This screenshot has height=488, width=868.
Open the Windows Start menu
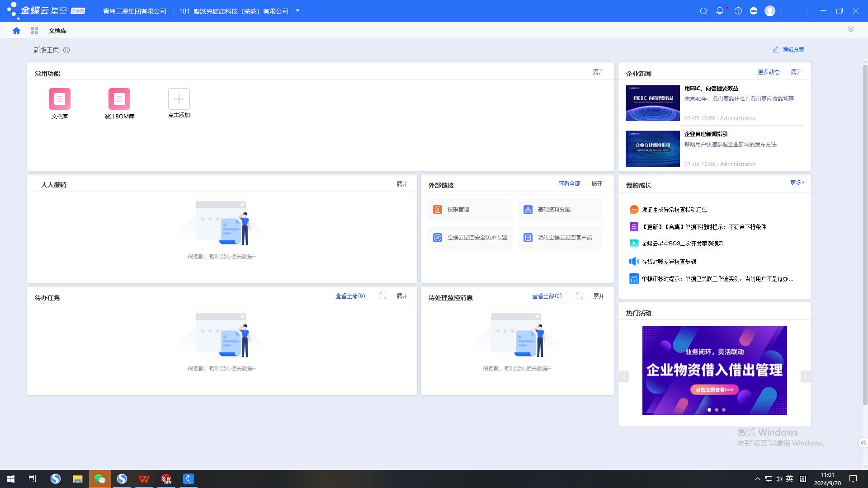point(11,479)
